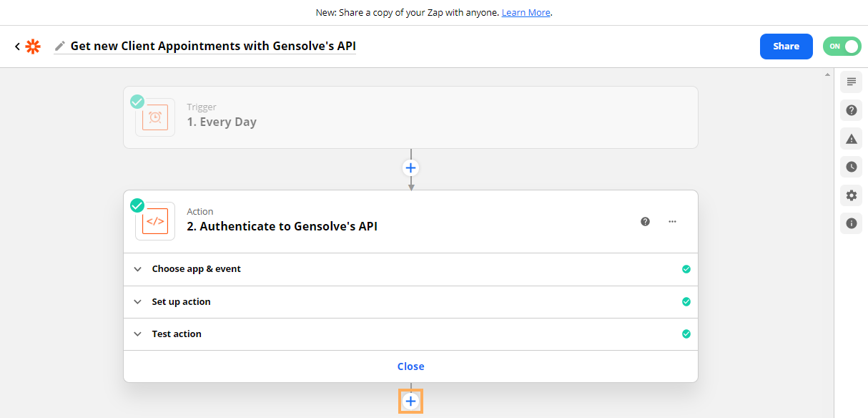Open the Zap history clock icon
This screenshot has width=868, height=418.
click(851, 167)
